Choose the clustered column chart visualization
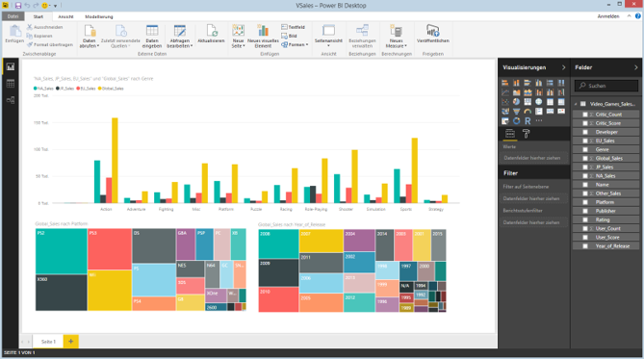644x359 pixels. coord(538,83)
